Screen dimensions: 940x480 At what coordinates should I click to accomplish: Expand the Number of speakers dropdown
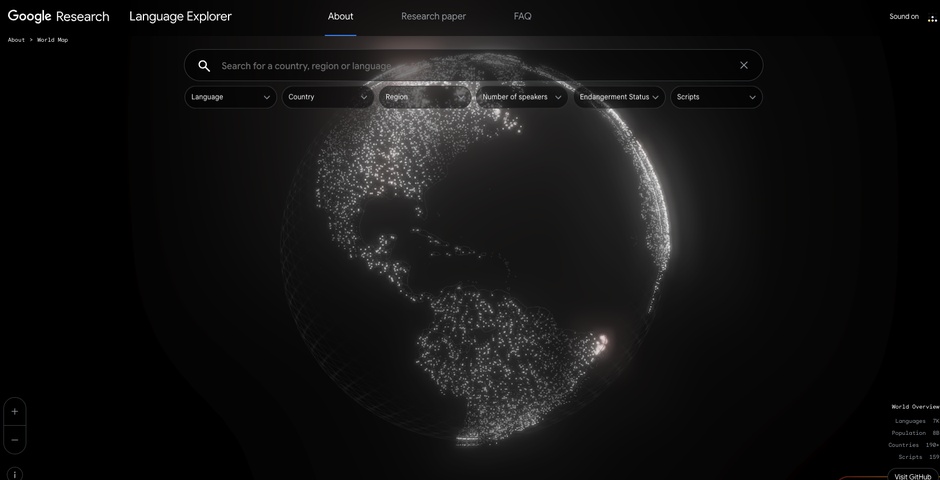(522, 97)
